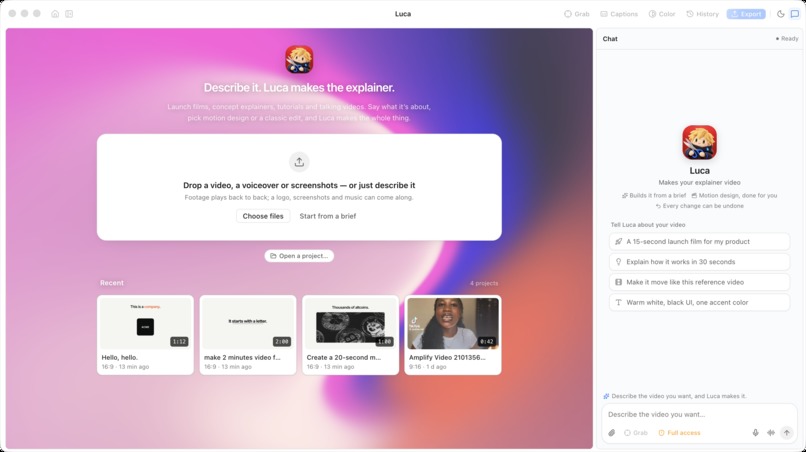Select 'Make it move like this reference video'
The image size is (806, 452).
coord(700,282)
